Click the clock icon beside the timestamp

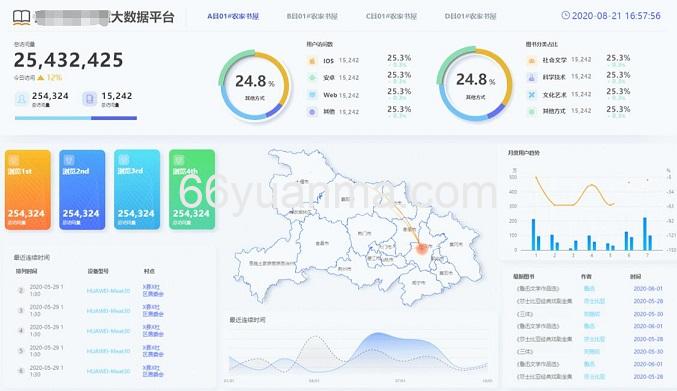pyautogui.click(x=565, y=16)
